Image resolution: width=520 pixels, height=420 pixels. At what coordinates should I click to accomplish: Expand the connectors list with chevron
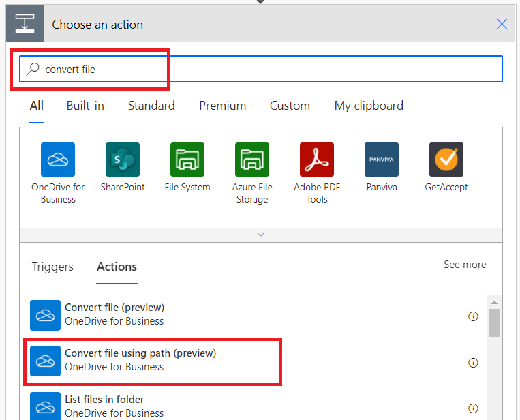(x=260, y=235)
